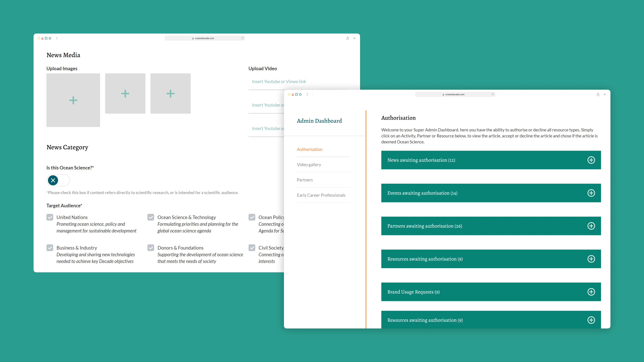644x362 pixels.
Task: Click the Authorisation sidebar link
Action: click(309, 149)
